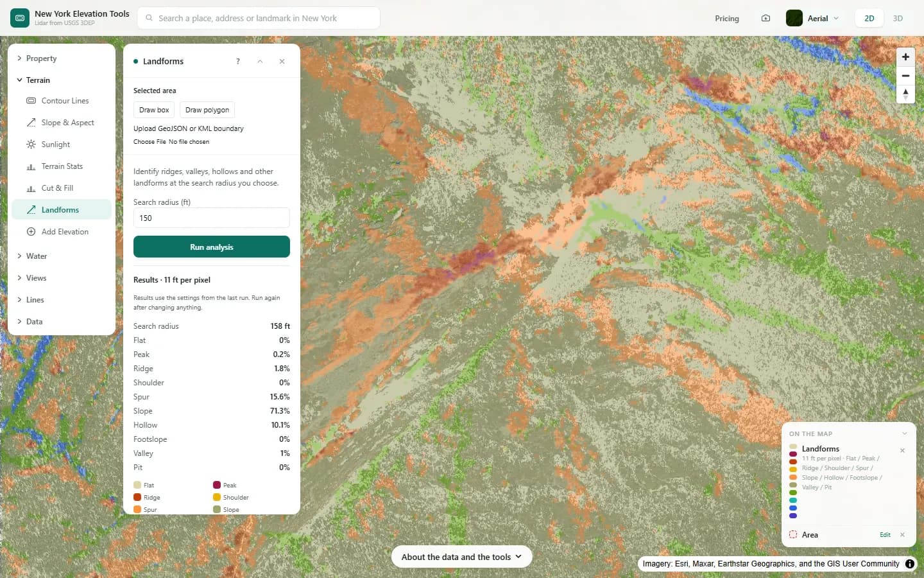
Task: Click the camera screenshot icon in header
Action: tap(766, 18)
